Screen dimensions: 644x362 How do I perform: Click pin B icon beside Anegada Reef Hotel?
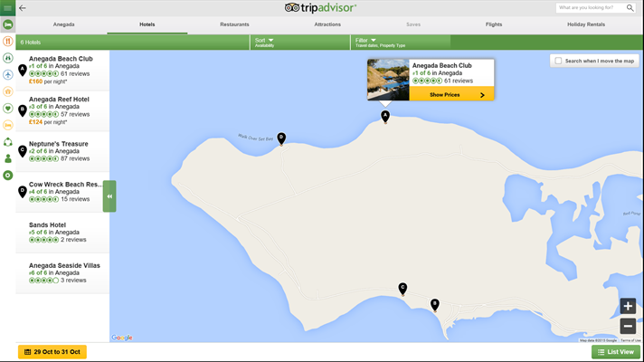click(23, 110)
